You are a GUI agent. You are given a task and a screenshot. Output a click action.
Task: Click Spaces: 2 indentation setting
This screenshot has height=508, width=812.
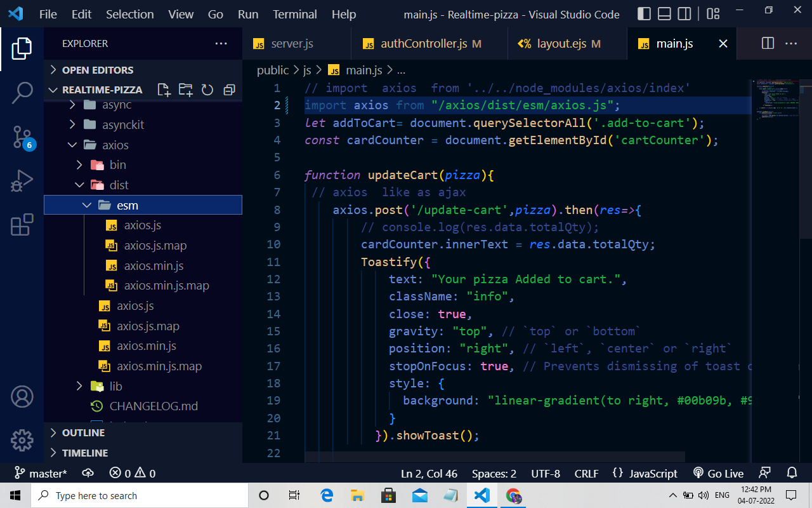point(494,474)
